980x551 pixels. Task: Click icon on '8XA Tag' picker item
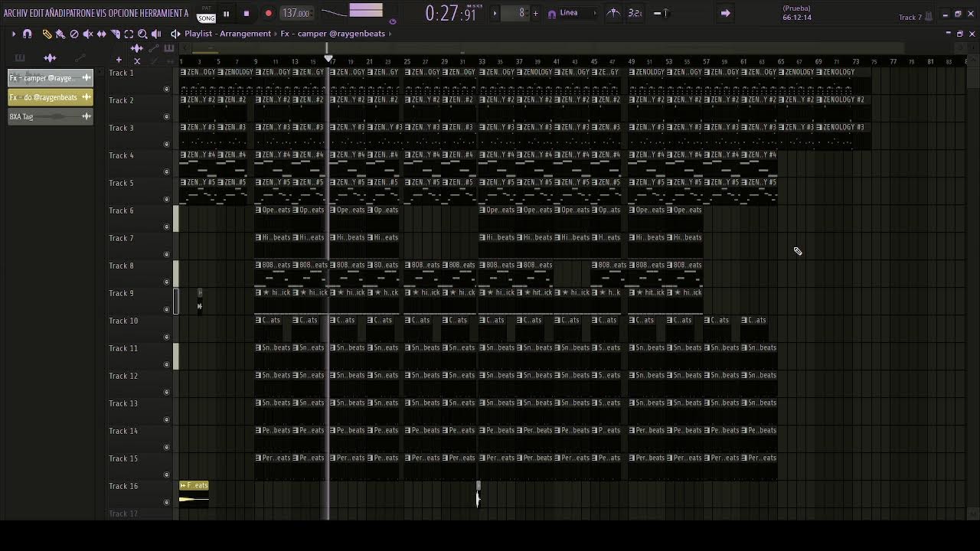coord(87,116)
